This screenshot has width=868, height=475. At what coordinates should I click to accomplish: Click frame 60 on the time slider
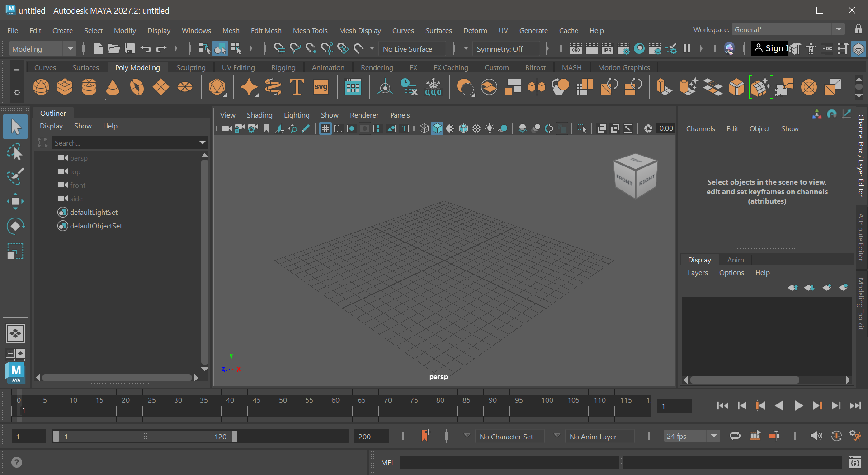click(335, 406)
